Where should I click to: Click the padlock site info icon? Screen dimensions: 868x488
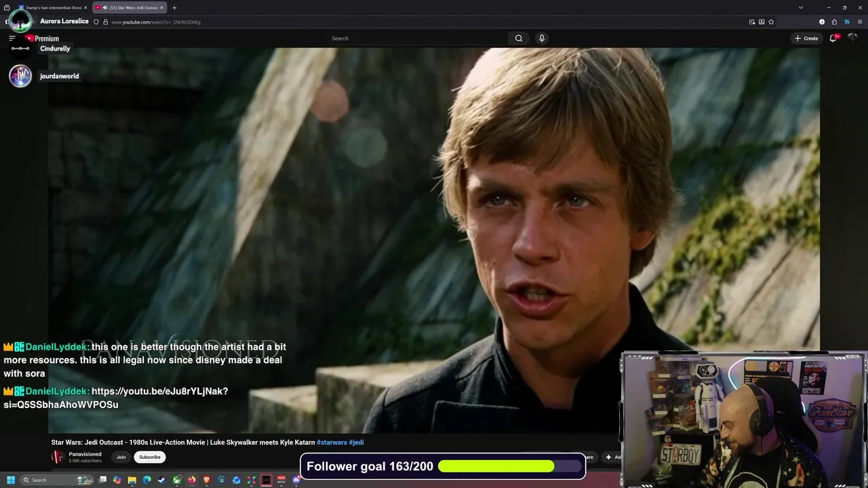105,22
